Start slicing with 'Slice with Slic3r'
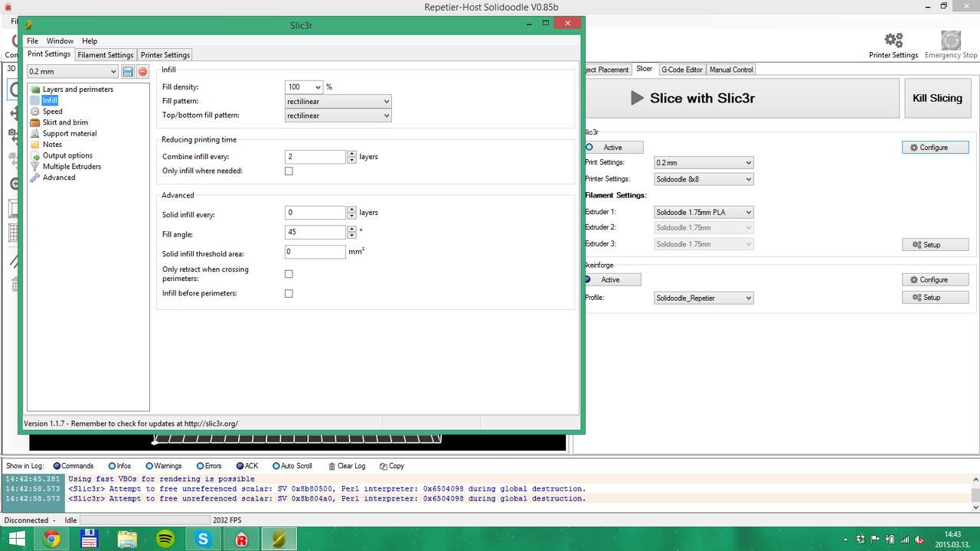The width and height of the screenshot is (980, 551). point(740,98)
